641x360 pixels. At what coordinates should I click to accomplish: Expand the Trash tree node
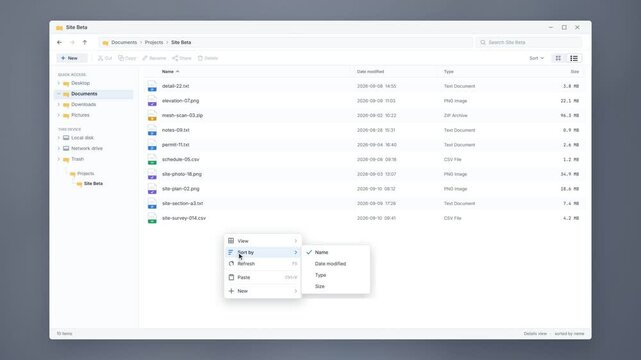coord(59,159)
